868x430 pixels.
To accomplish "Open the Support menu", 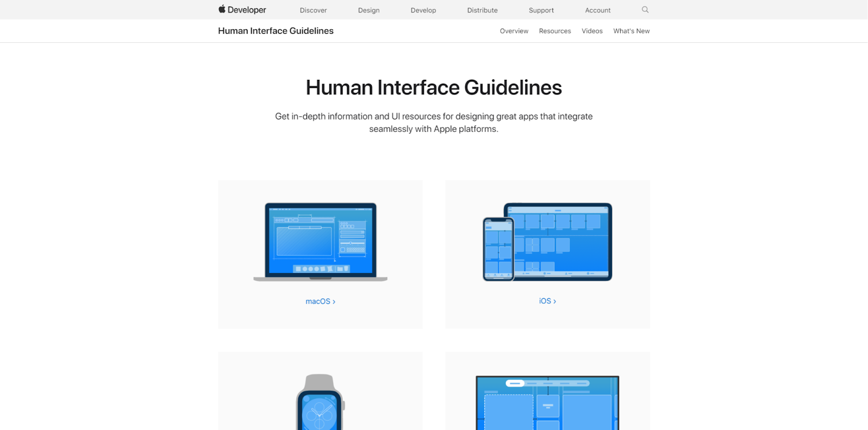I will click(541, 10).
